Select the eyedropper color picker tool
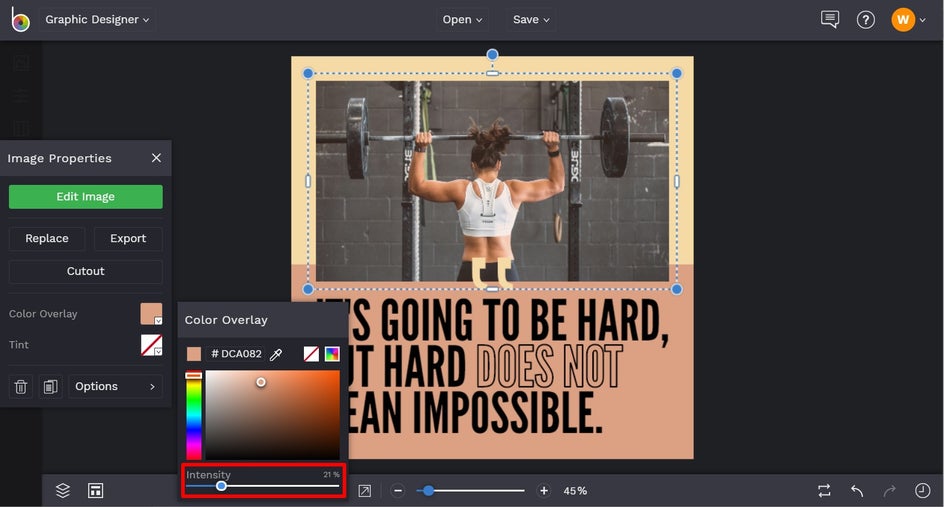The height and width of the screenshot is (507, 944). [276, 355]
